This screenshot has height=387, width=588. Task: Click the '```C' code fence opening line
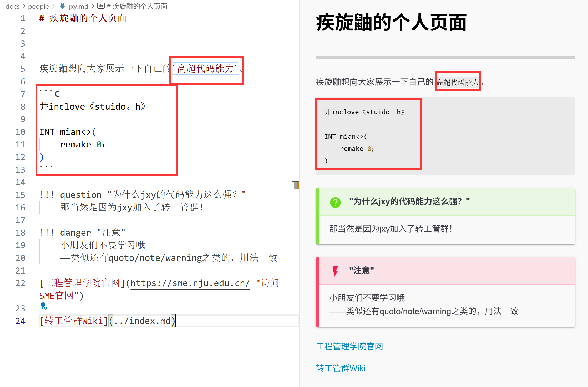pyautogui.click(x=50, y=94)
